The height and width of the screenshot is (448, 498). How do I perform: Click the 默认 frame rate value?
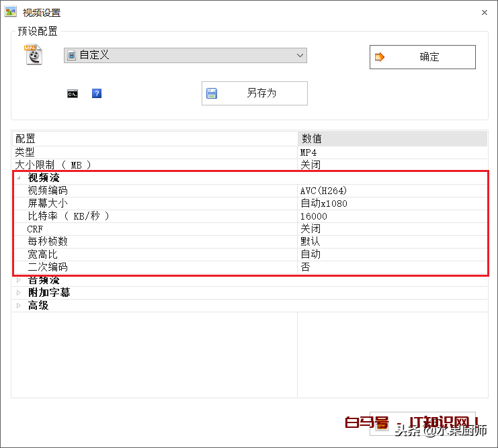(x=310, y=242)
